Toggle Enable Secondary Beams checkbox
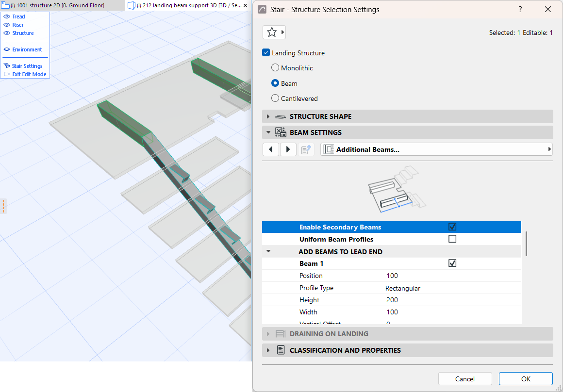The width and height of the screenshot is (563, 392). (452, 227)
